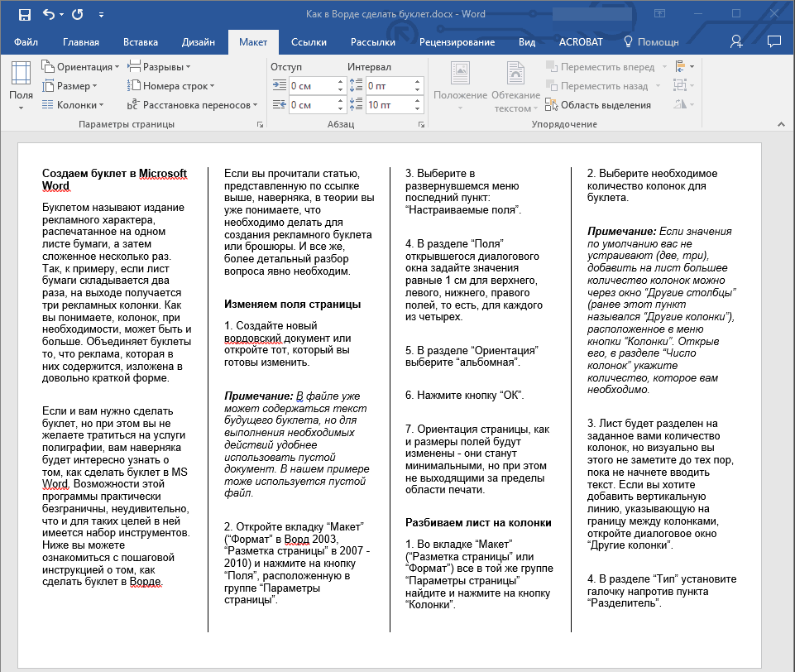
Task: Open the align objects dropdown icon
Action: click(684, 66)
